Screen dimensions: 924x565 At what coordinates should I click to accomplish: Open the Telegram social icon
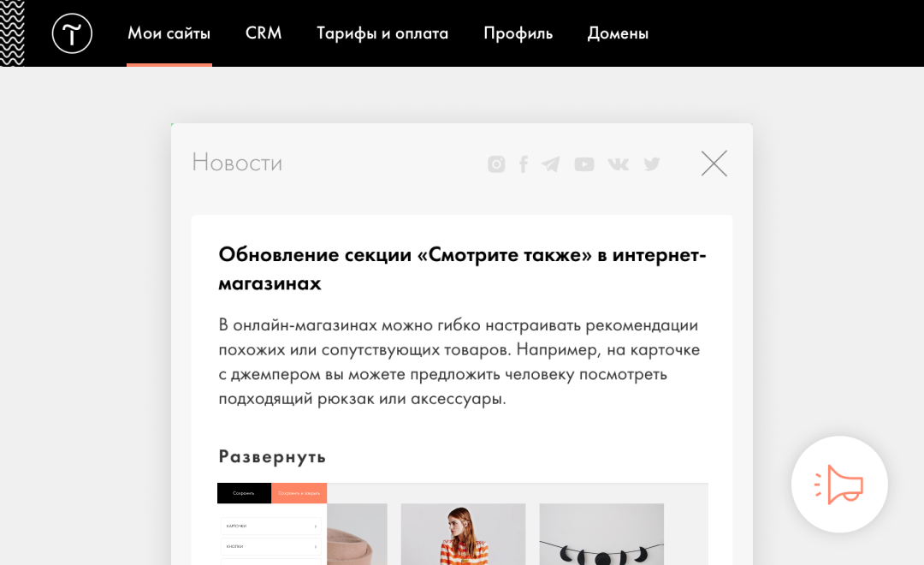[x=551, y=164]
